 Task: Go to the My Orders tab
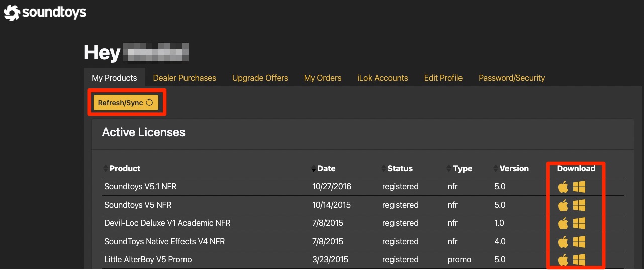click(323, 78)
